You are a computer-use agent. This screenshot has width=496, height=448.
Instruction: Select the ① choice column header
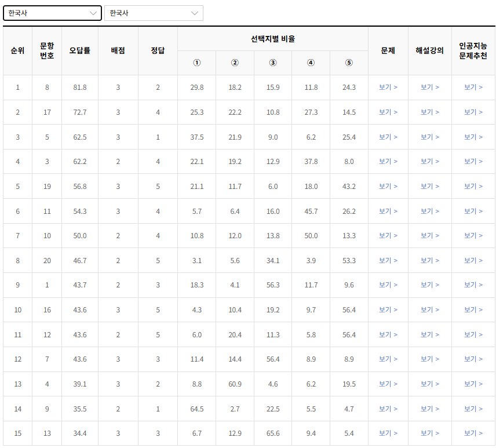196,63
